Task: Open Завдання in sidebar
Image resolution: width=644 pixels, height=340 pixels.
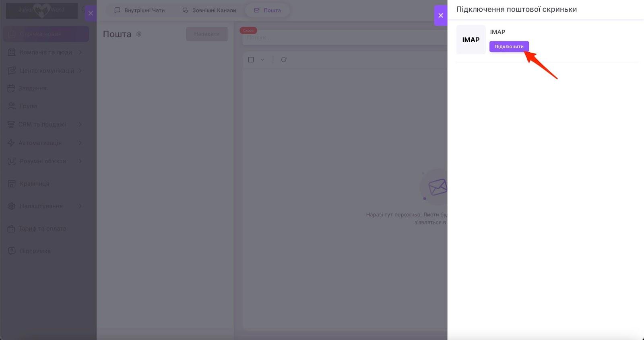Action: coord(46,88)
